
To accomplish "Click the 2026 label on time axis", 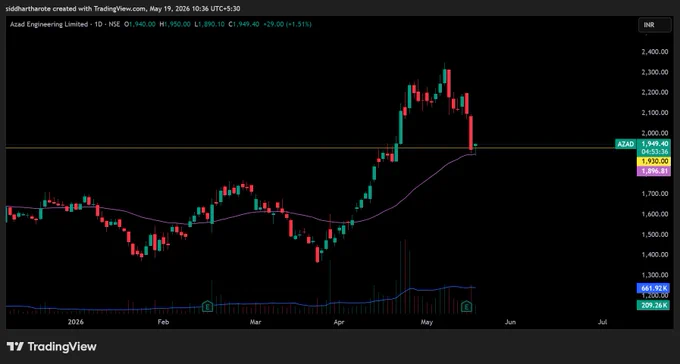I will pyautogui.click(x=75, y=322).
